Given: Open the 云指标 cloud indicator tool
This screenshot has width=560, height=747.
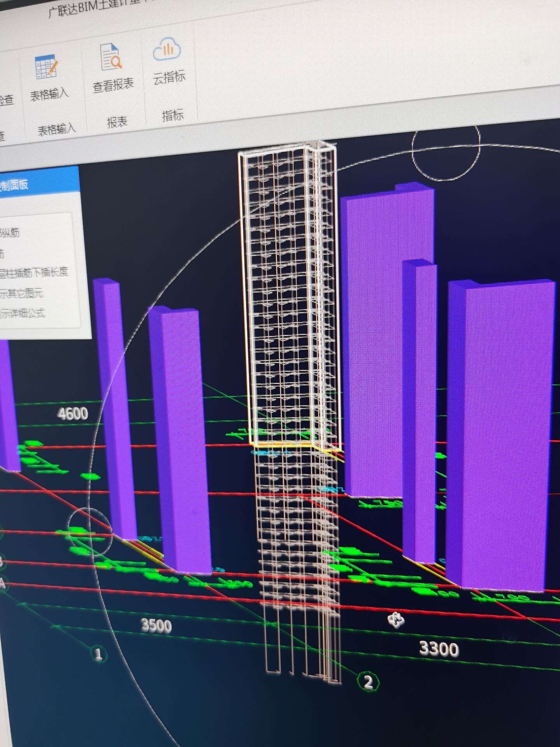Looking at the screenshot, I should (168, 60).
